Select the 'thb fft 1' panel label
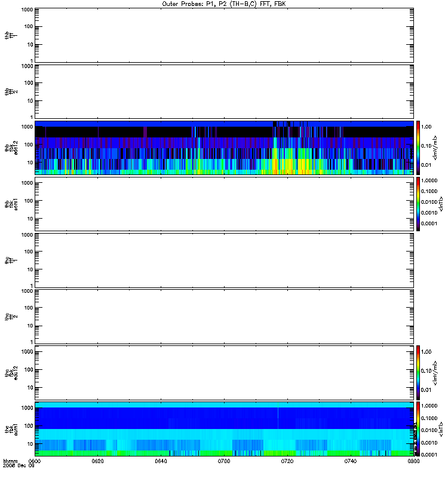 click(11, 35)
